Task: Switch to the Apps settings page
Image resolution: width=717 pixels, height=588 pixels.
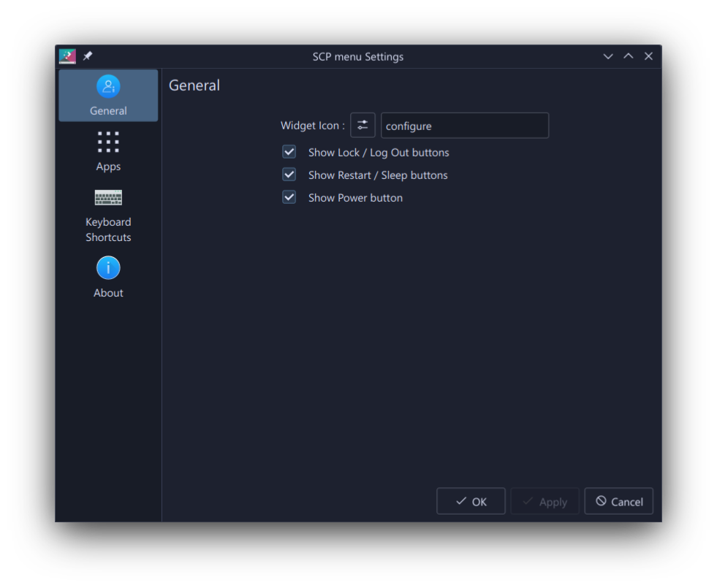Action: (x=108, y=151)
